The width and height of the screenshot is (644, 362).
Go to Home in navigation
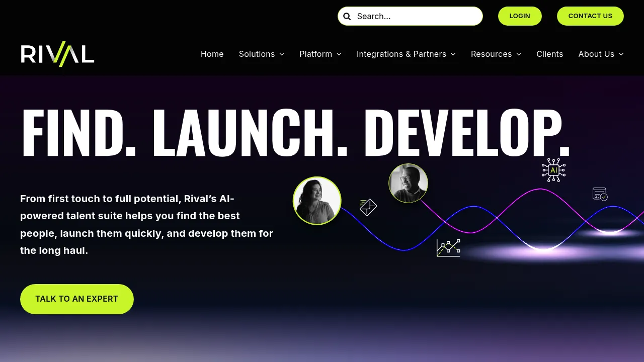point(212,54)
